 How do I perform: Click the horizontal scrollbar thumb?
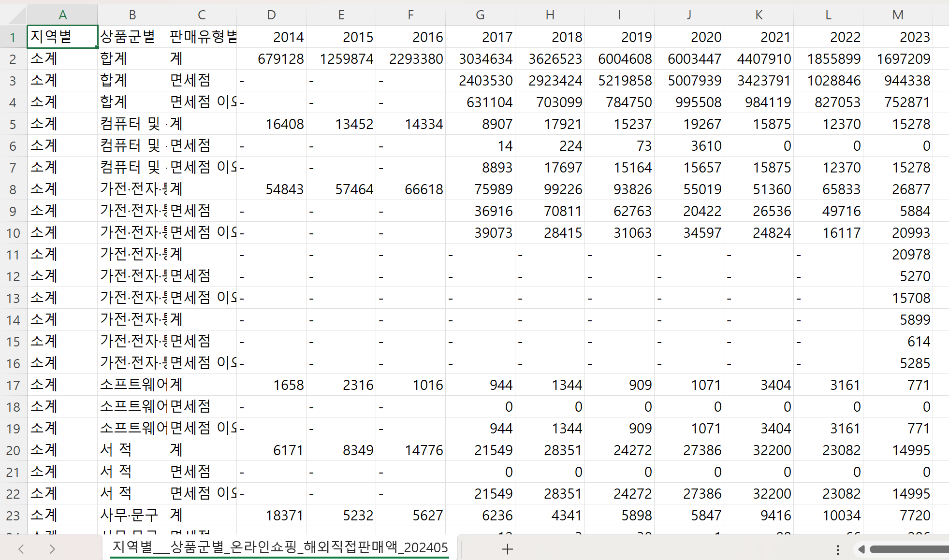(909, 549)
